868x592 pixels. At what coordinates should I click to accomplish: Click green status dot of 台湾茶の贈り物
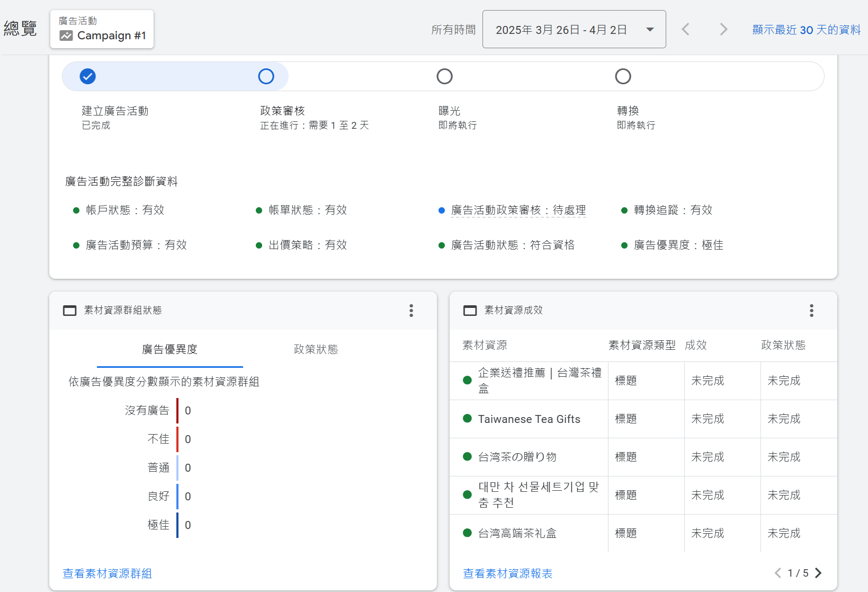467,457
